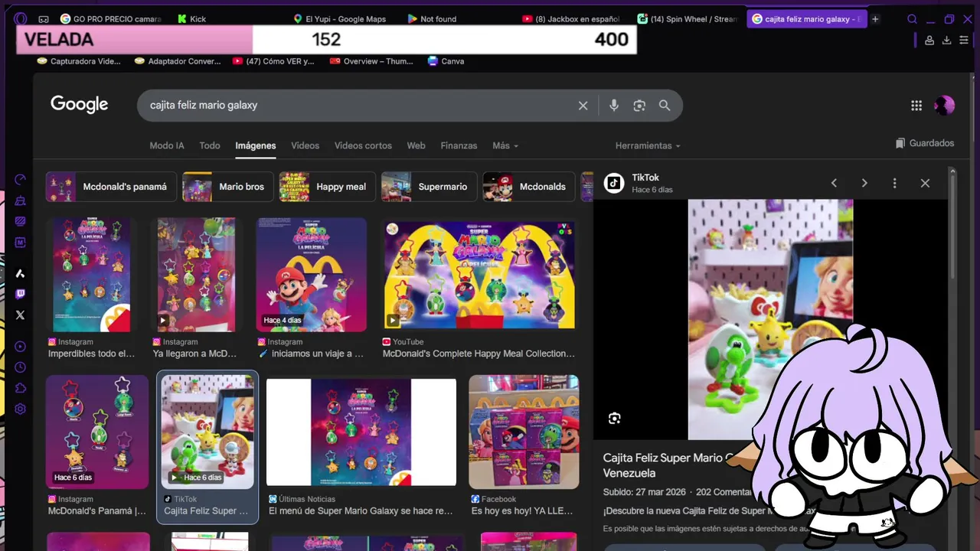The height and width of the screenshot is (551, 980).
Task: Open Twitch from the sidebar
Action: [x=21, y=294]
